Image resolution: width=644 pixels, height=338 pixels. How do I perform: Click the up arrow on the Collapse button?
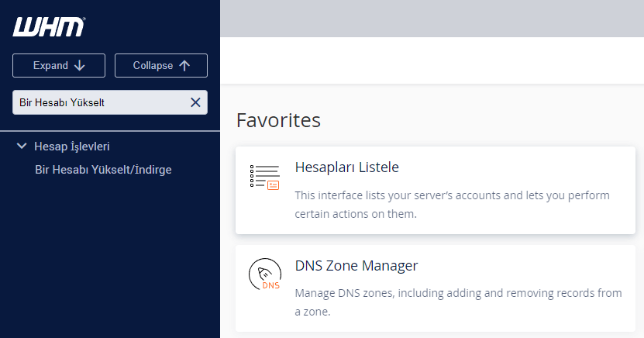184,66
